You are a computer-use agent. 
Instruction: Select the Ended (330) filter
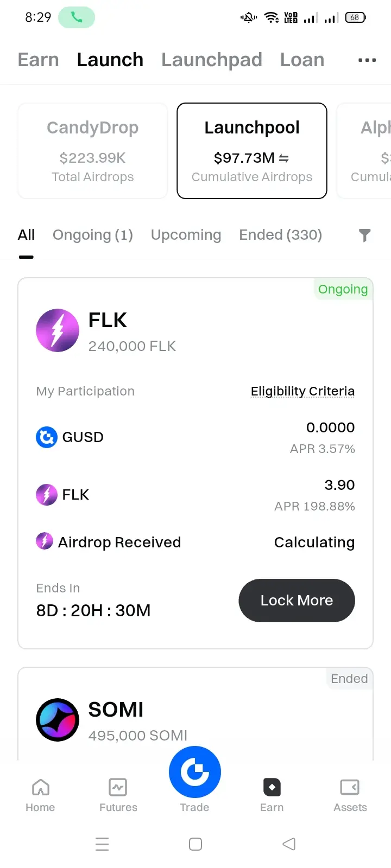[281, 235]
